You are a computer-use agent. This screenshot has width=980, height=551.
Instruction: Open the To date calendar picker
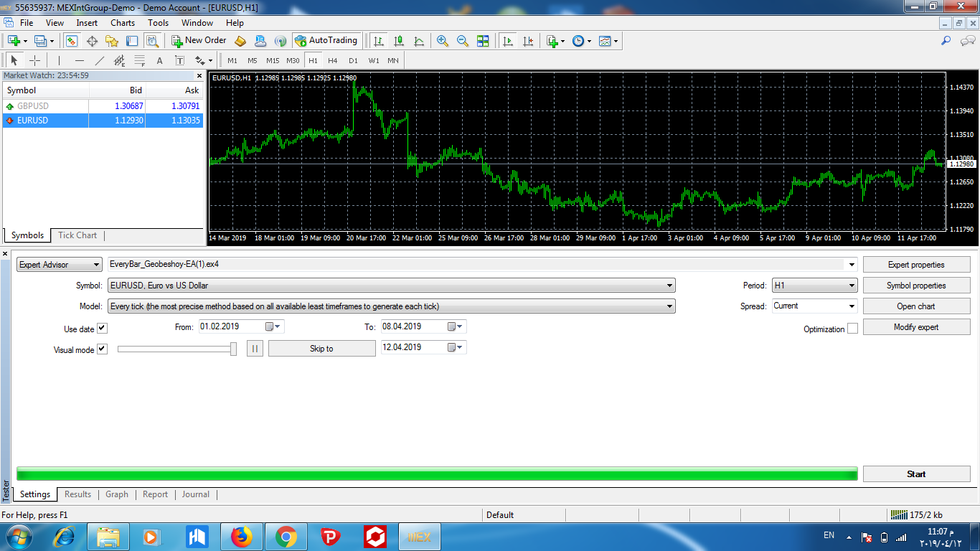click(456, 326)
